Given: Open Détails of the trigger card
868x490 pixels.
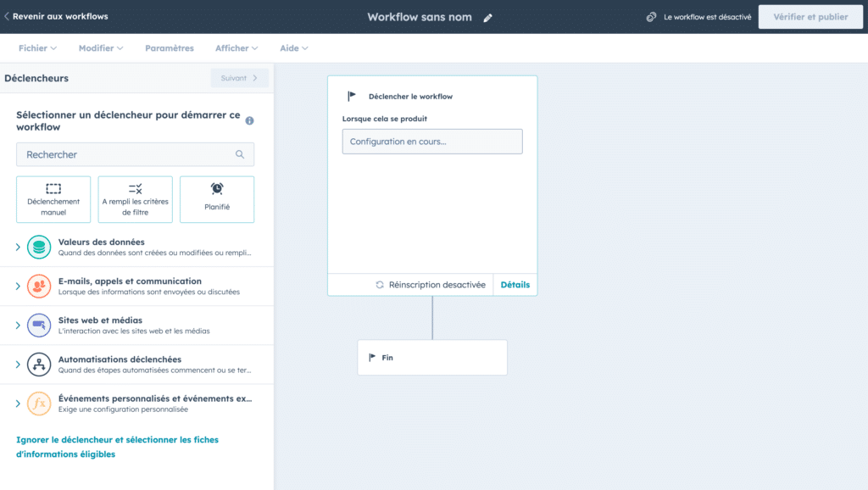Looking at the screenshot, I should 515,285.
